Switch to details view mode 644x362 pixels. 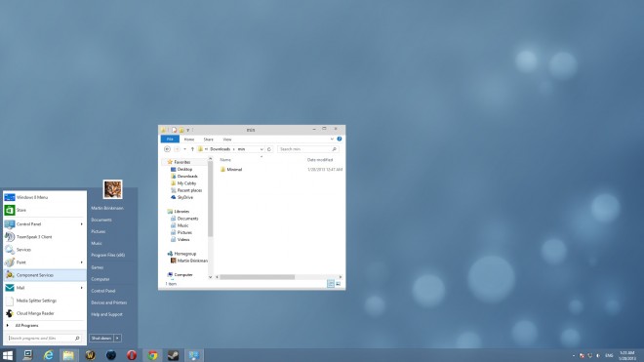331,284
